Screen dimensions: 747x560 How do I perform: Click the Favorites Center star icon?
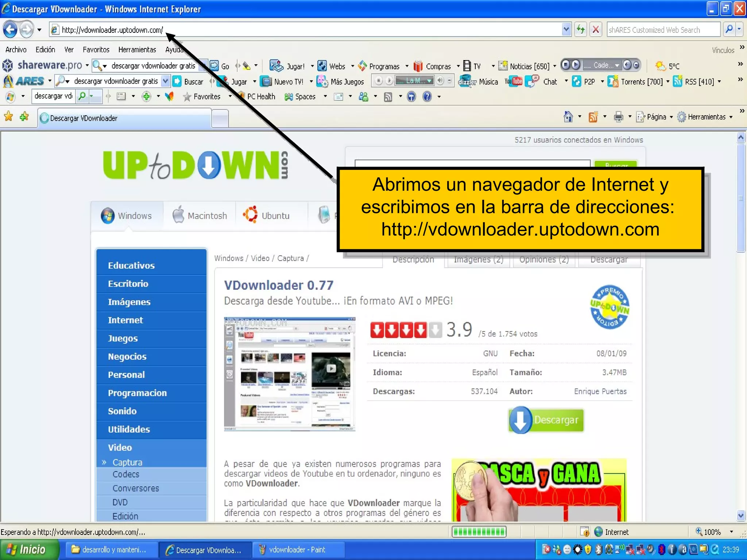tap(8, 117)
